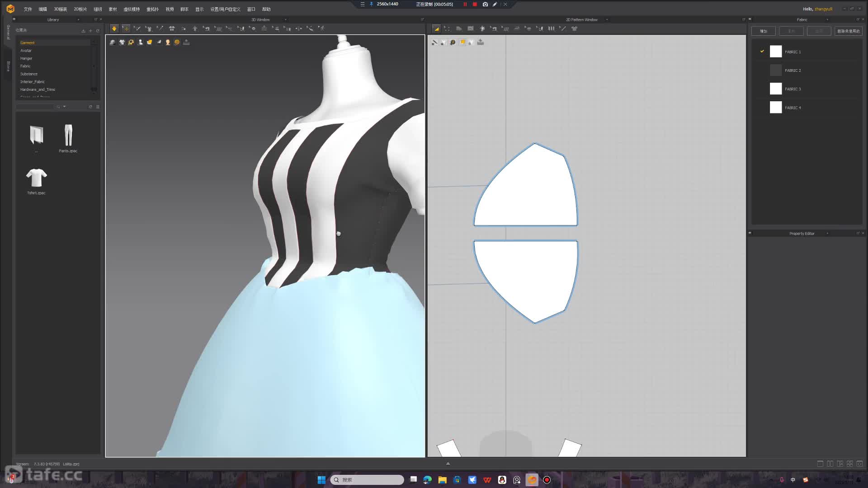Viewport: 868px width, 488px height.
Task: Expand the Library panel dropdown arrow
Action: [x=78, y=20]
